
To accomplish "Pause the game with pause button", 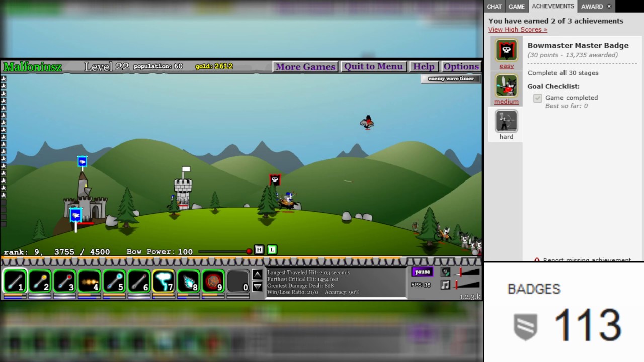I will tap(422, 272).
